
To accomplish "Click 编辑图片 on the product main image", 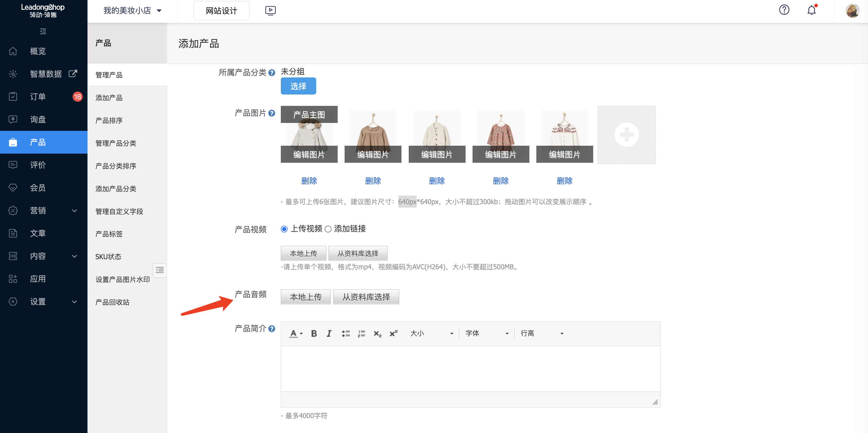I will (x=309, y=155).
